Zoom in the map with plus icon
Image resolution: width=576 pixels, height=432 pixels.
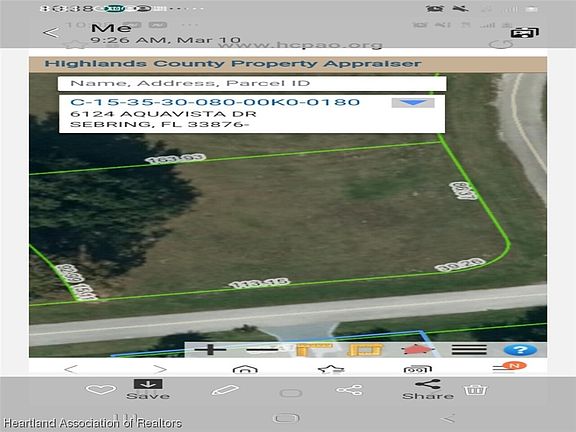tap(210, 349)
